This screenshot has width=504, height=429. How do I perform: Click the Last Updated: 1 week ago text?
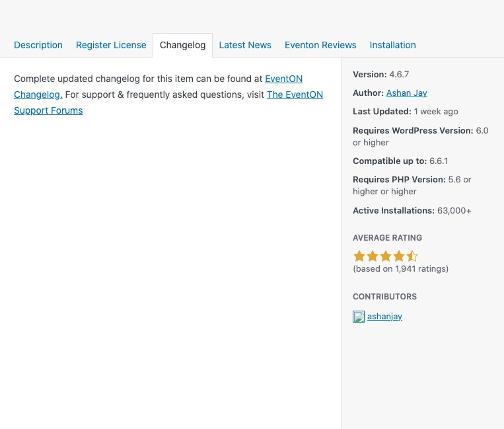(406, 112)
